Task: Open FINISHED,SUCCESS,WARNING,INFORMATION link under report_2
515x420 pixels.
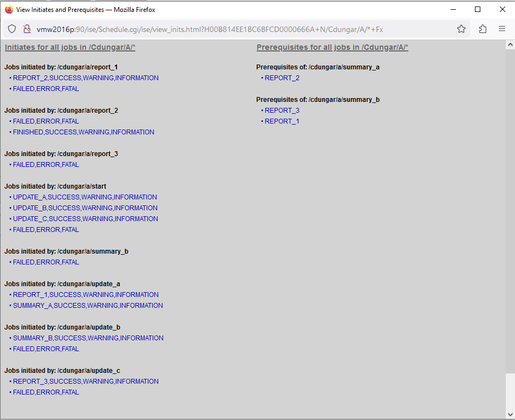Action: pyautogui.click(x=83, y=132)
